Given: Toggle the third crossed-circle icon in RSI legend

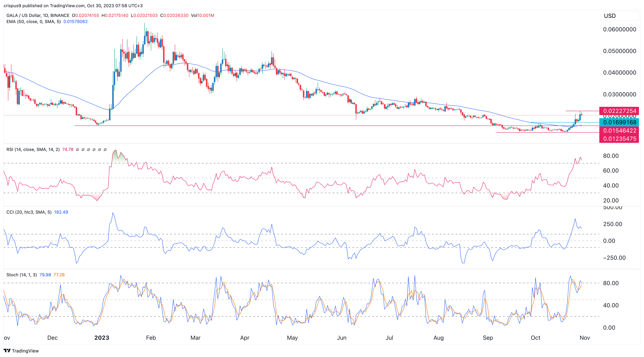Looking at the screenshot, I should click(89, 150).
